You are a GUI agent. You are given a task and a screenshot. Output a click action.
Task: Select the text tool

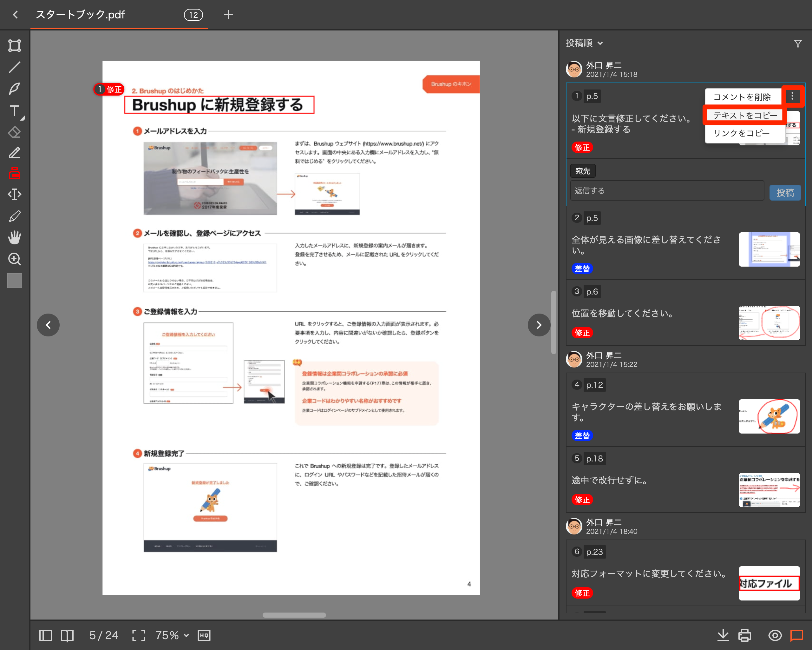coord(15,111)
